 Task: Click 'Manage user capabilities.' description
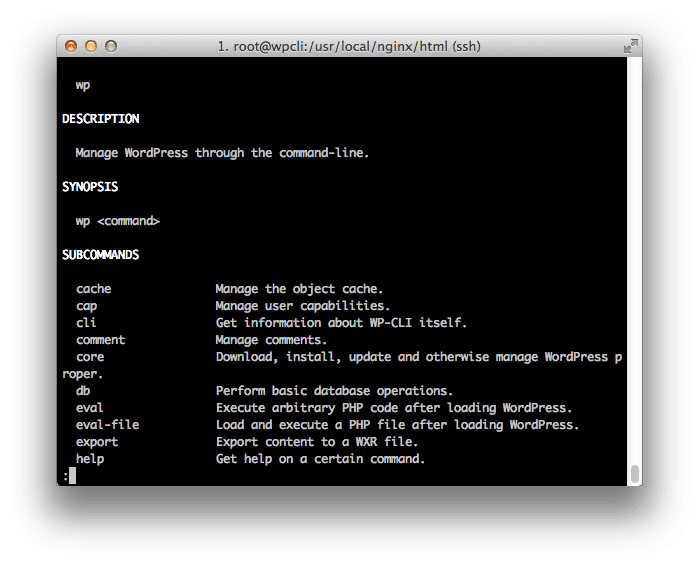tap(303, 306)
